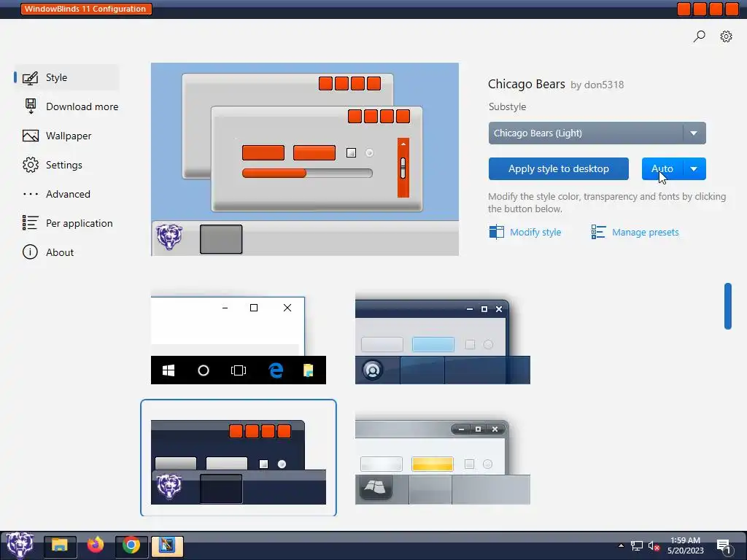The image size is (747, 560).
Task: Open the Chicago Bears (Light) substyle dropdown
Action: [x=597, y=133]
